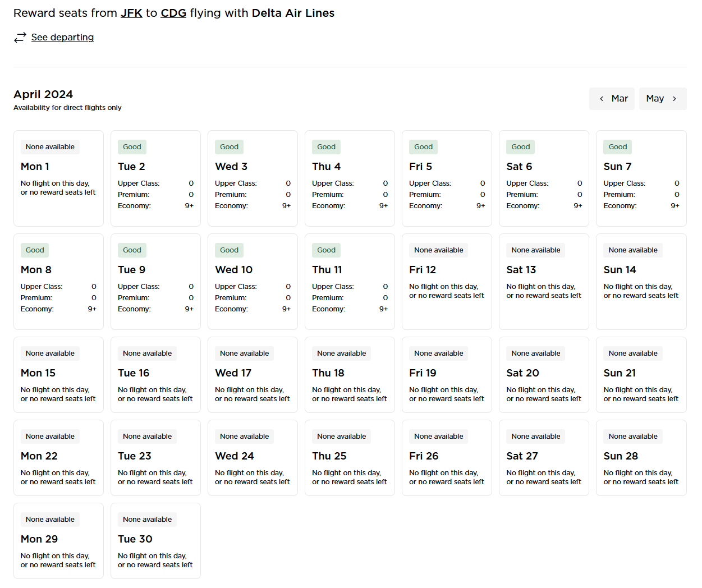Click the swap arrows icon beside See departing
The height and width of the screenshot is (588, 702).
tap(20, 38)
